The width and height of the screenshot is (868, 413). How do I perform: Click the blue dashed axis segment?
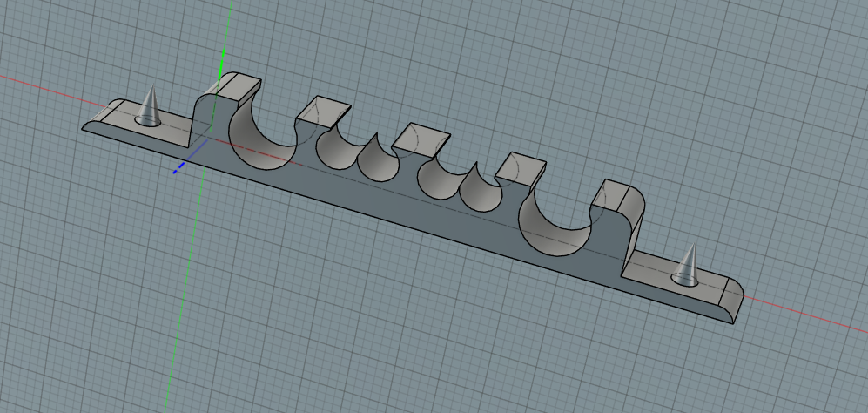179,166
